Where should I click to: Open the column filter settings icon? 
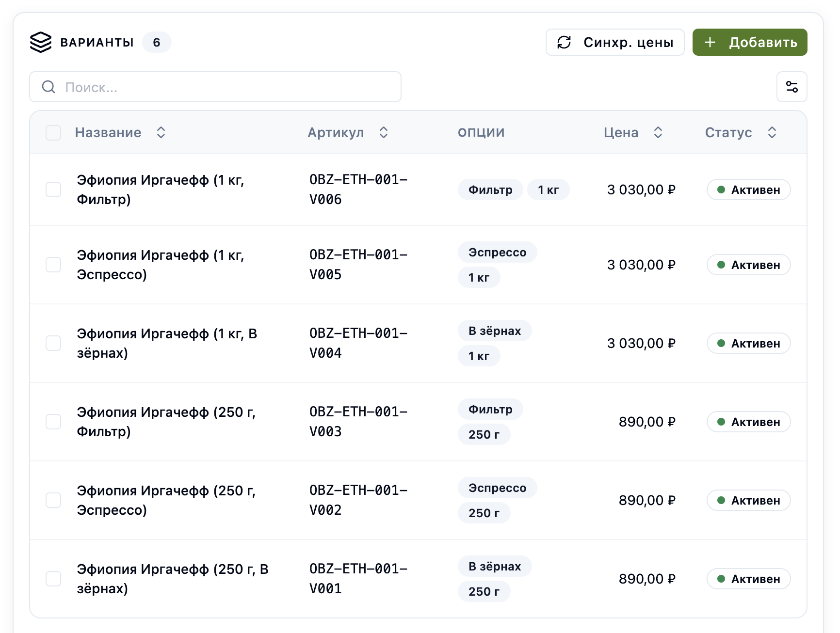pyautogui.click(x=792, y=87)
